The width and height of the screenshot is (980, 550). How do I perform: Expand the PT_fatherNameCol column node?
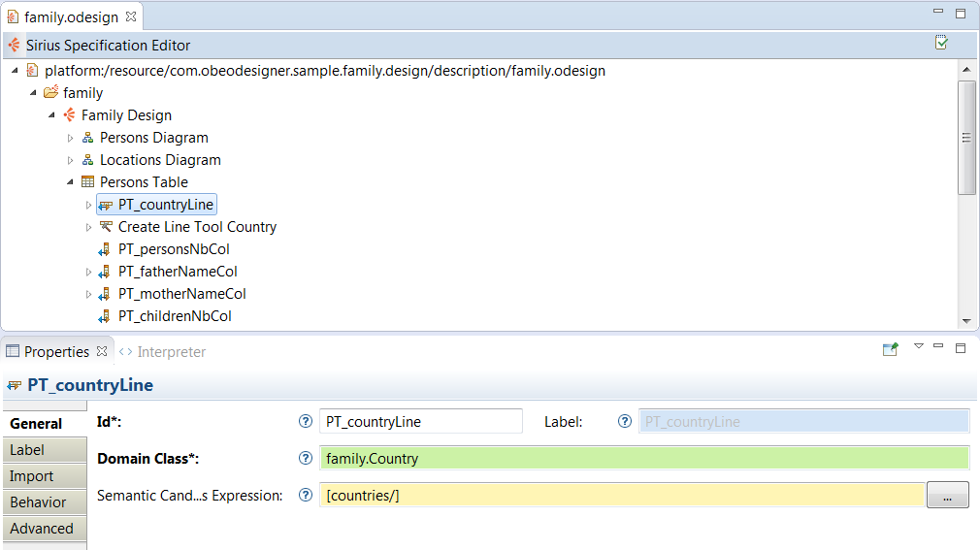click(x=89, y=272)
